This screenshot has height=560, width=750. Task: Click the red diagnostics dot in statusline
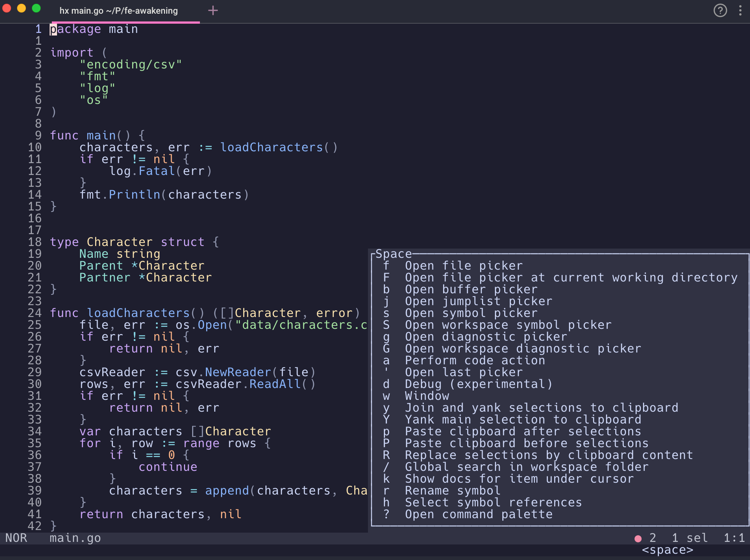(638, 539)
